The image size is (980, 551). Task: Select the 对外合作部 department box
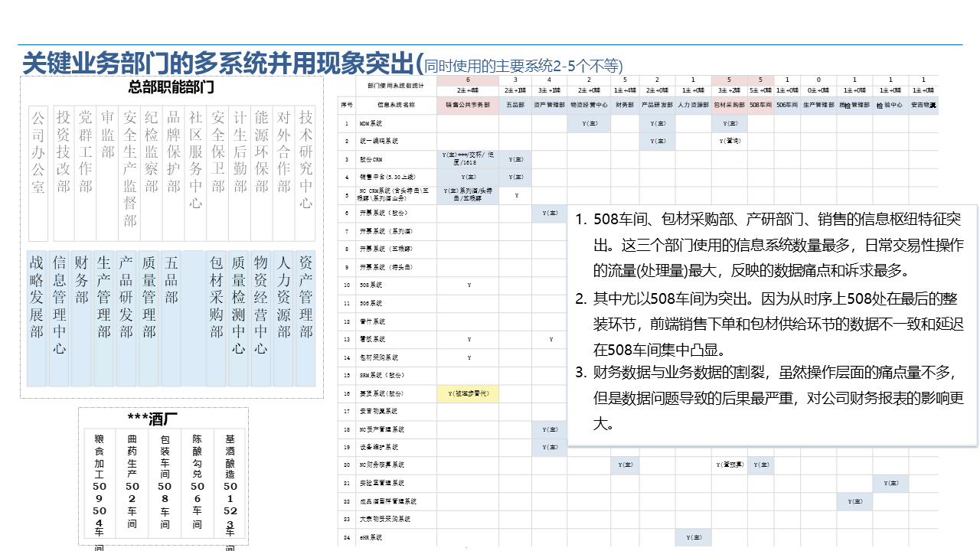(x=284, y=173)
